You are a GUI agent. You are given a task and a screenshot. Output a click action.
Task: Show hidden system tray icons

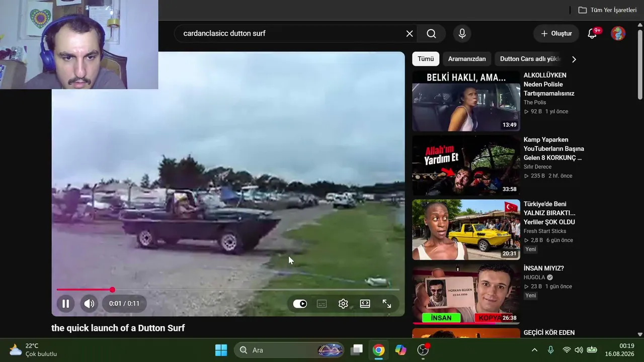[x=534, y=350]
